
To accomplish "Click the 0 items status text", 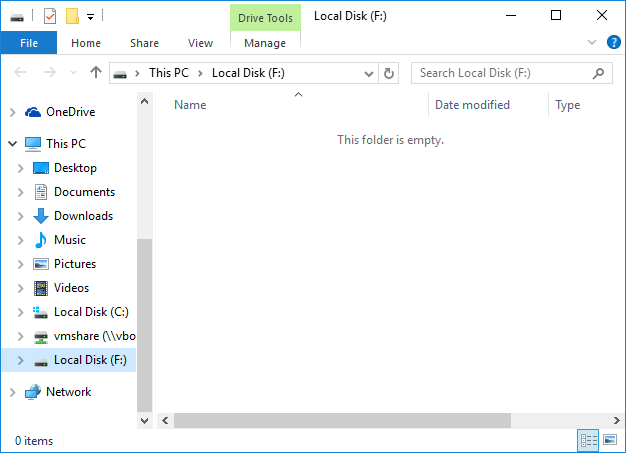I will tap(34, 441).
